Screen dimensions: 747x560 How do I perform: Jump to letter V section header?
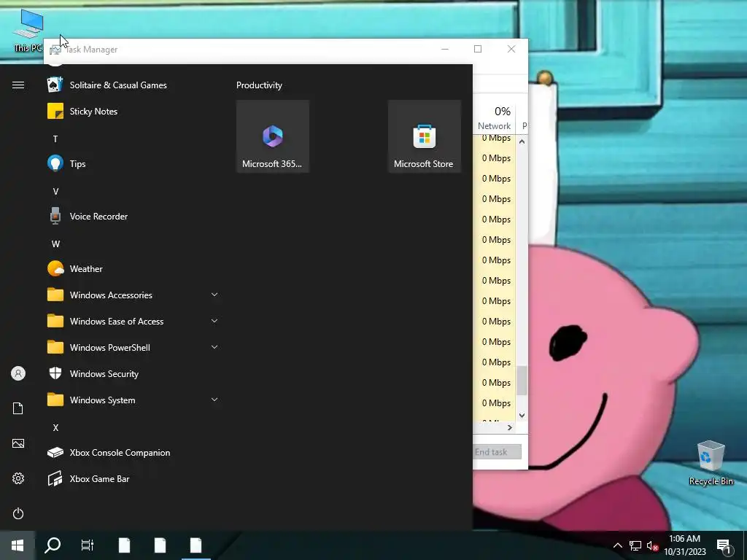pos(55,192)
